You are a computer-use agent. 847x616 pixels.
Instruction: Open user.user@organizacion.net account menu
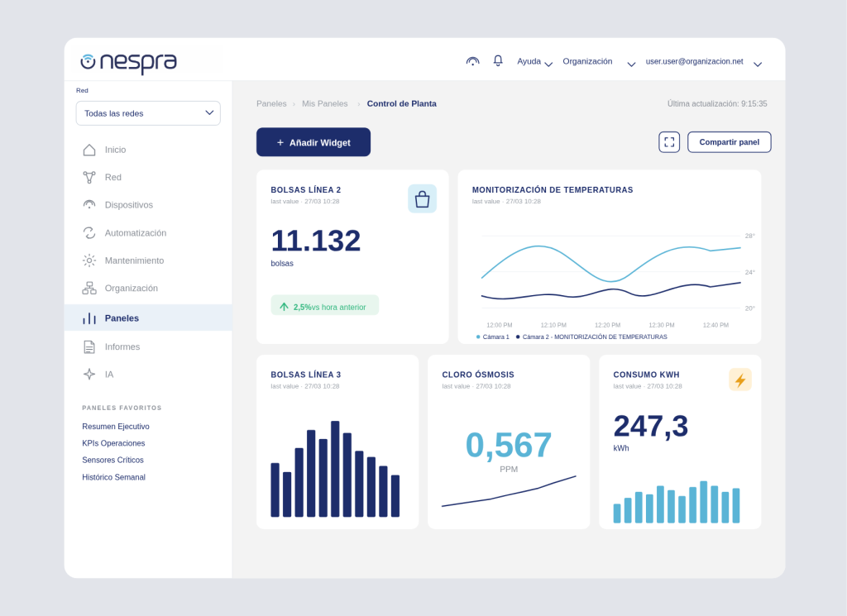(x=703, y=62)
